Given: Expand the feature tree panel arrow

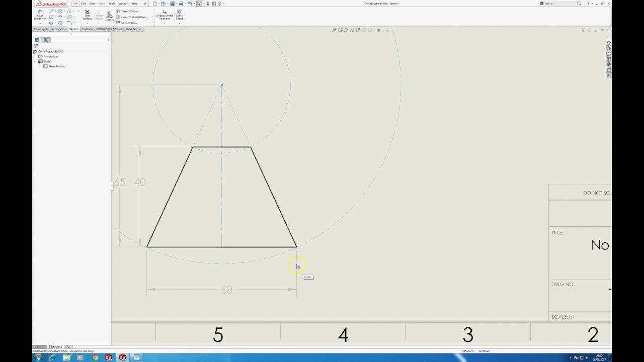Looking at the screenshot, I should [108, 40].
